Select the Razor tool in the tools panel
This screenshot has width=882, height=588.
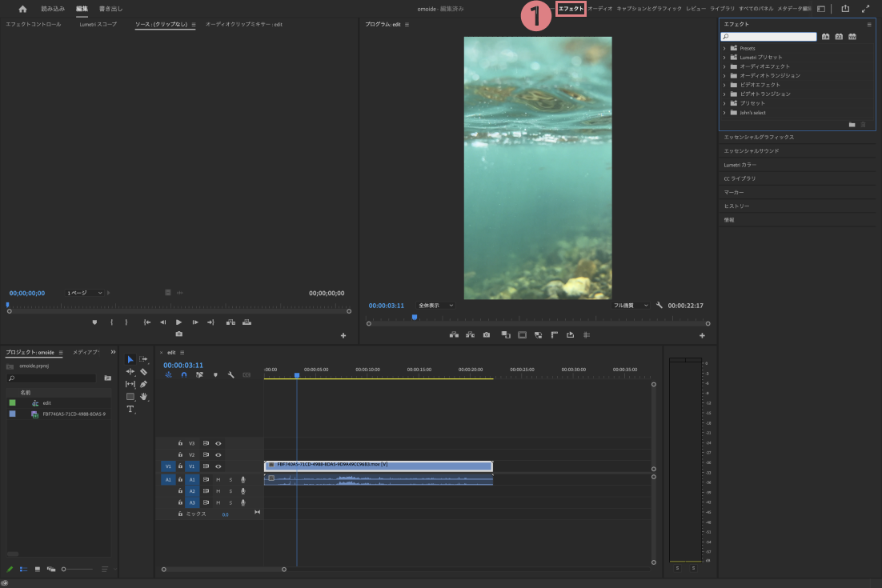click(143, 372)
